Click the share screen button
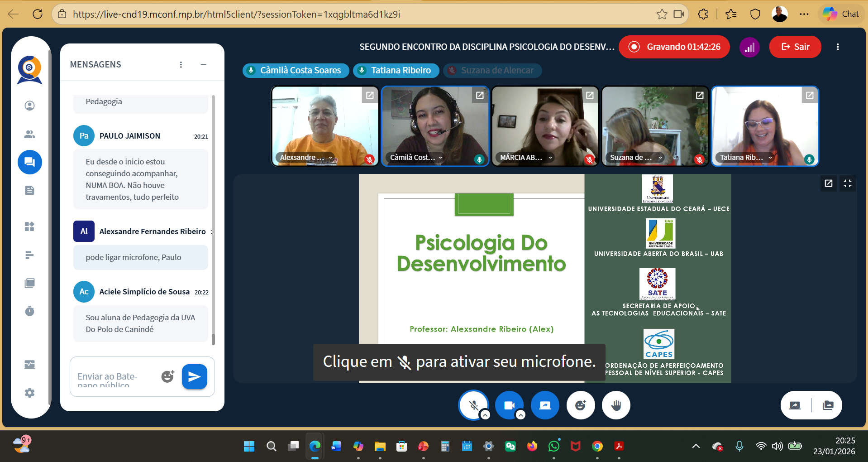868x462 pixels. (545, 405)
